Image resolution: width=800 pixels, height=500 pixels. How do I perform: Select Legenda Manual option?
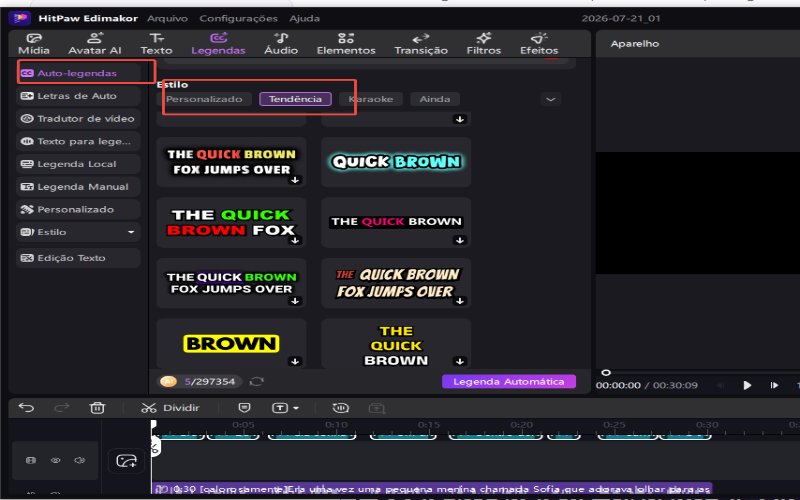[x=78, y=187]
